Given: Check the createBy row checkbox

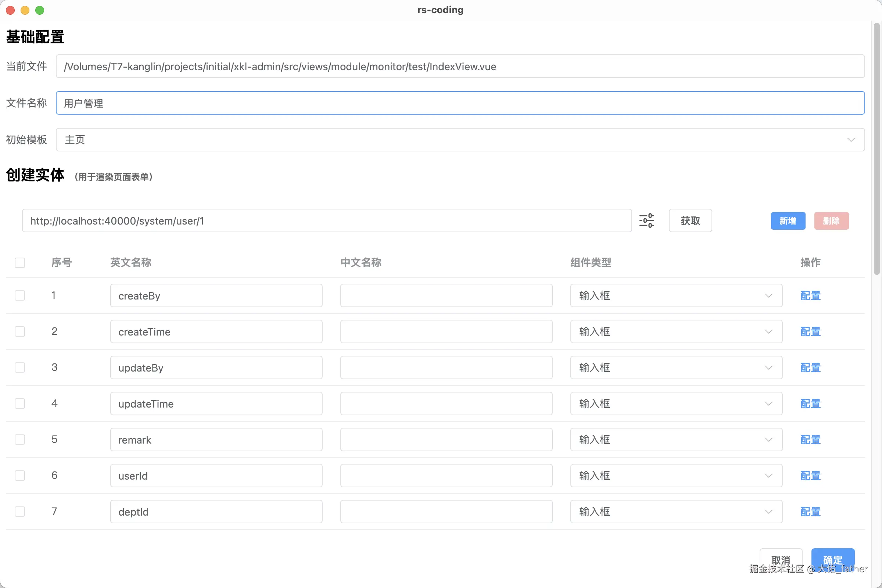Looking at the screenshot, I should click(20, 295).
